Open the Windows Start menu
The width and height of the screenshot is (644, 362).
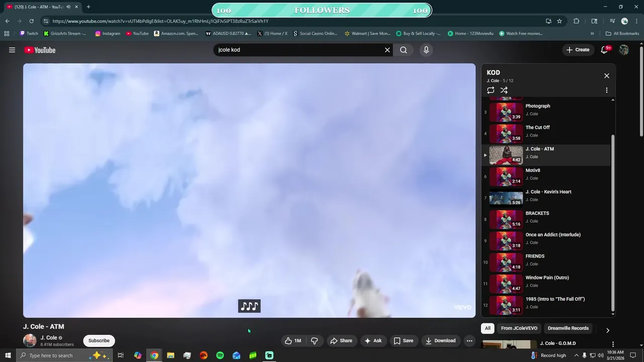point(8,355)
